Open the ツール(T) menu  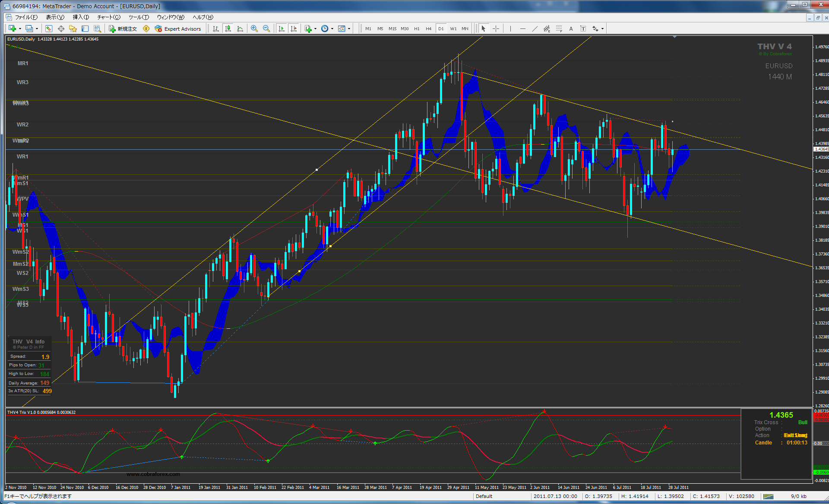pyautogui.click(x=139, y=17)
